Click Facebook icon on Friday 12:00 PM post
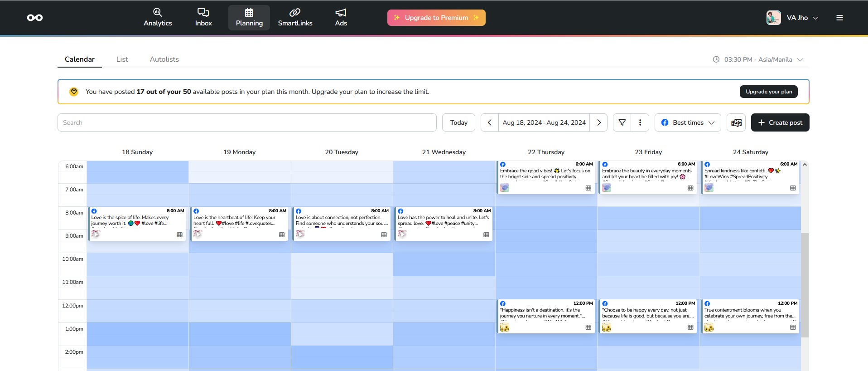Image resolution: width=868 pixels, height=371 pixels. [x=605, y=303]
